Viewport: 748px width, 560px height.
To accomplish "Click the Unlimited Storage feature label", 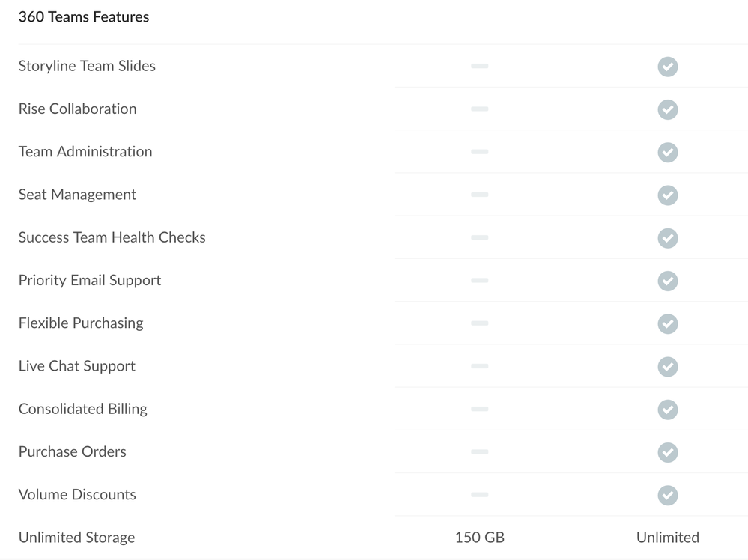I will pyautogui.click(x=77, y=538).
